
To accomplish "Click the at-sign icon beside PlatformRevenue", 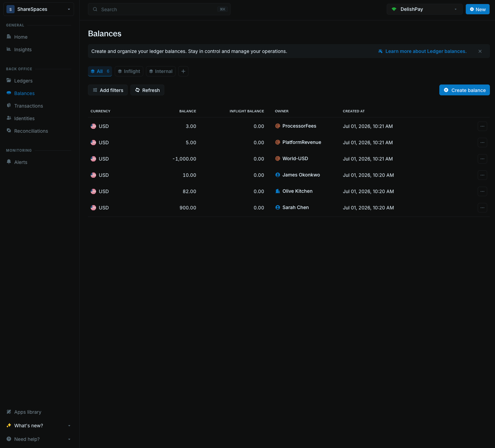I will [x=278, y=142].
